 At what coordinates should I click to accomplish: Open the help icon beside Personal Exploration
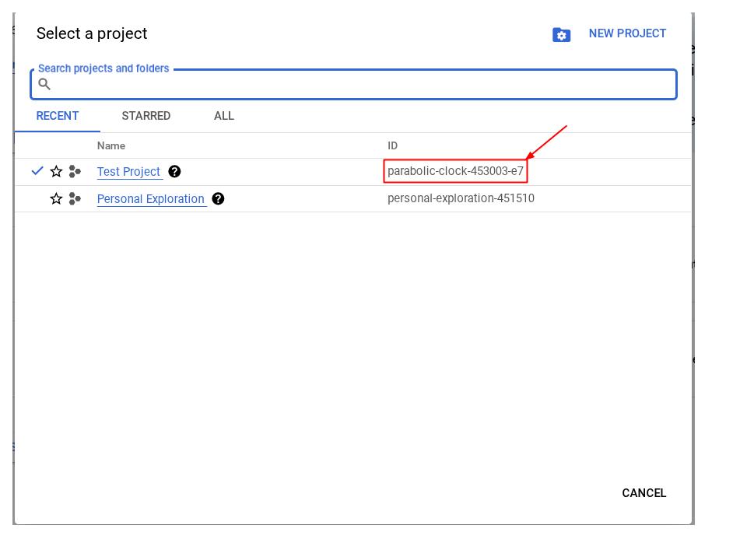tap(219, 199)
